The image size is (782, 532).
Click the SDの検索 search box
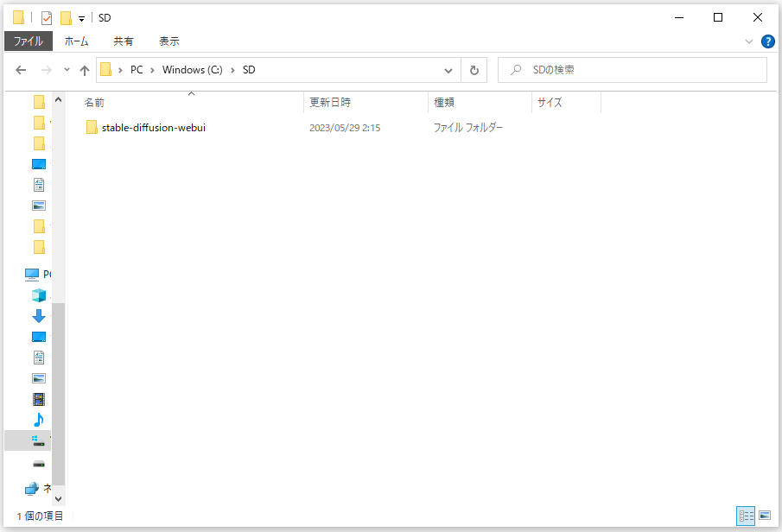[633, 70]
